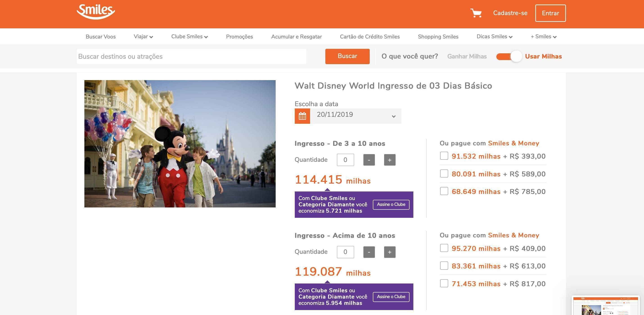Check the 80.091 milhas + R$ 589,00 option
Viewport: 644px width, 315px height.
(x=444, y=173)
